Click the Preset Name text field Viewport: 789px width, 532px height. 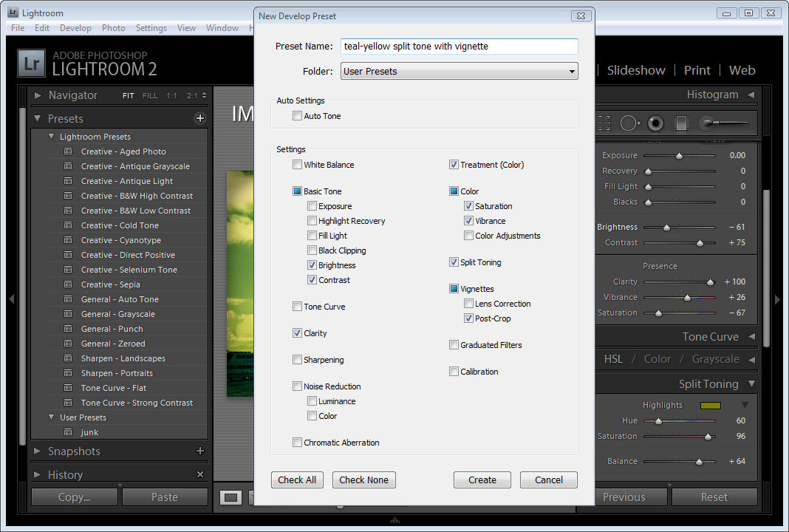459,47
